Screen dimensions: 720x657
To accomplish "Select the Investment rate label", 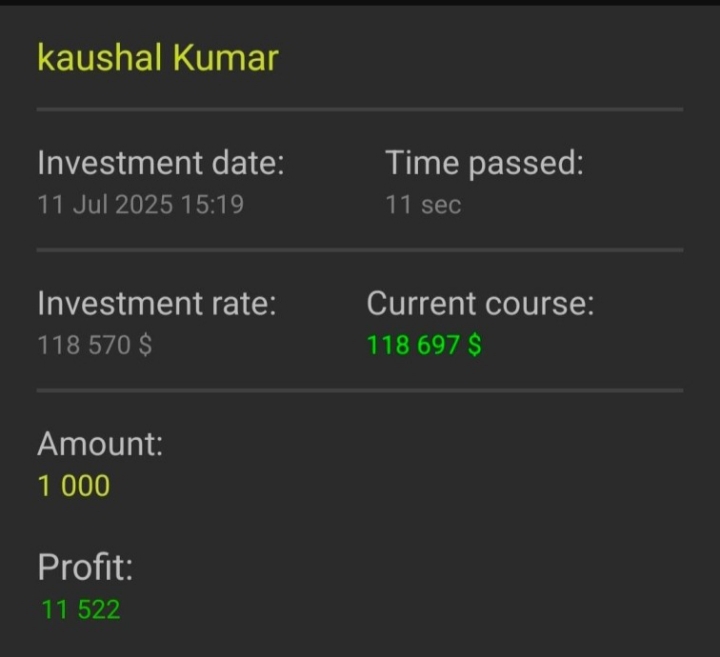I will [x=156, y=303].
